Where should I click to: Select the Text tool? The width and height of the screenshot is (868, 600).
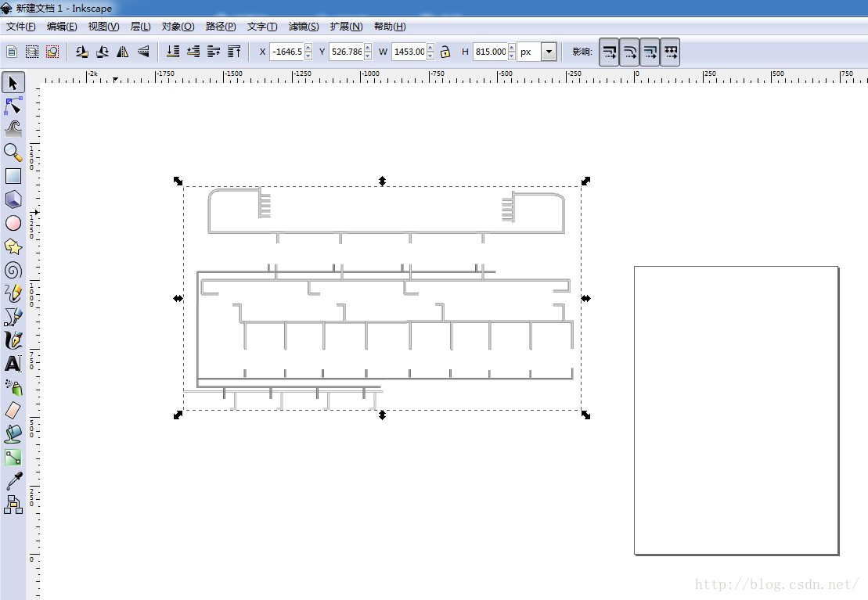click(x=13, y=364)
